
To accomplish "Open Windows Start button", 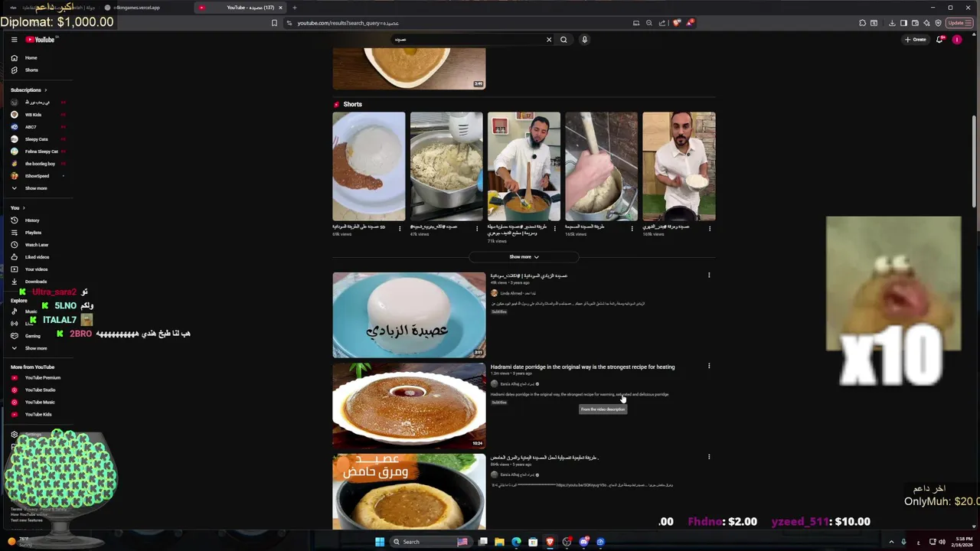I will [380, 542].
